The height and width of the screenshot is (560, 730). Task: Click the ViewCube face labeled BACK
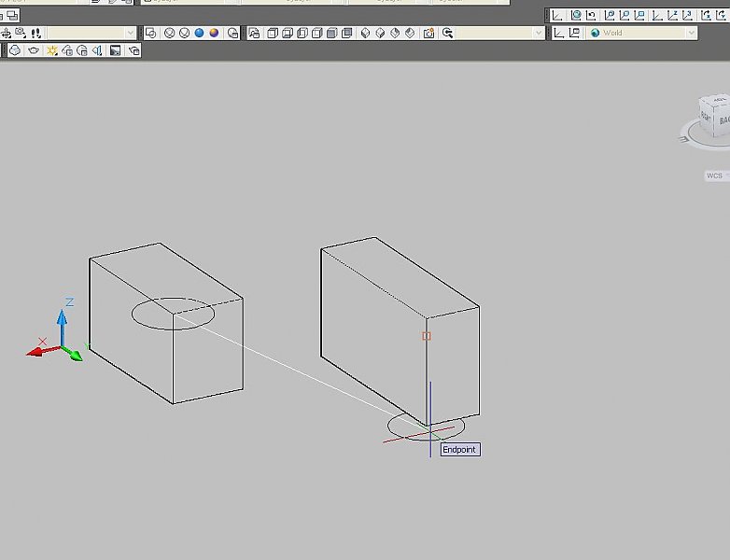(x=724, y=119)
